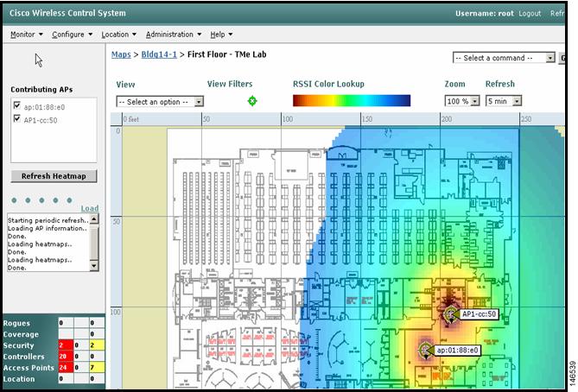Open the Refresh 5 min dropdown

[504, 101]
